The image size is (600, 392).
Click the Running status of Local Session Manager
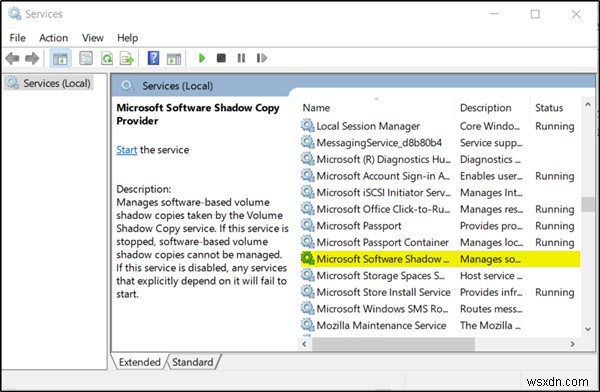(x=554, y=126)
